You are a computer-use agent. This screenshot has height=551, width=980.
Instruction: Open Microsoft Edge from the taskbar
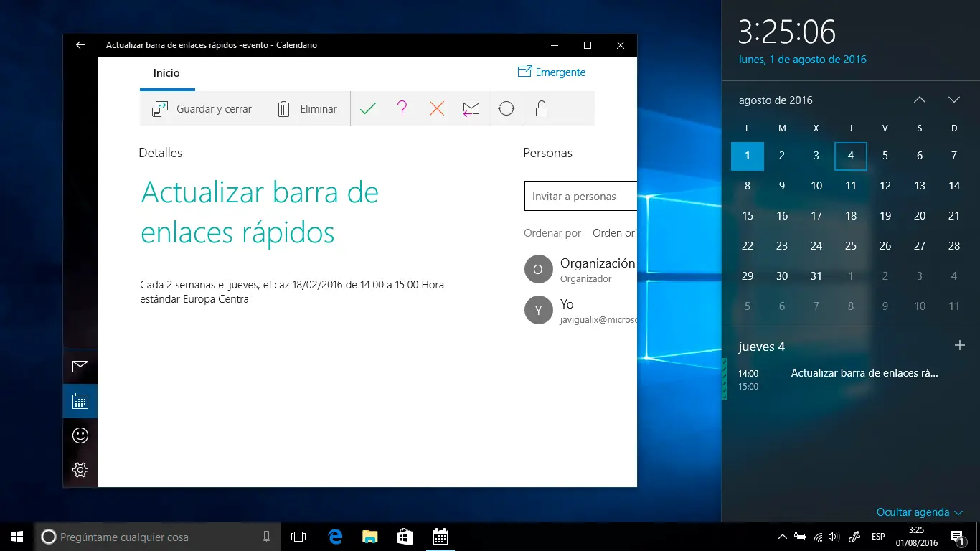(334, 536)
